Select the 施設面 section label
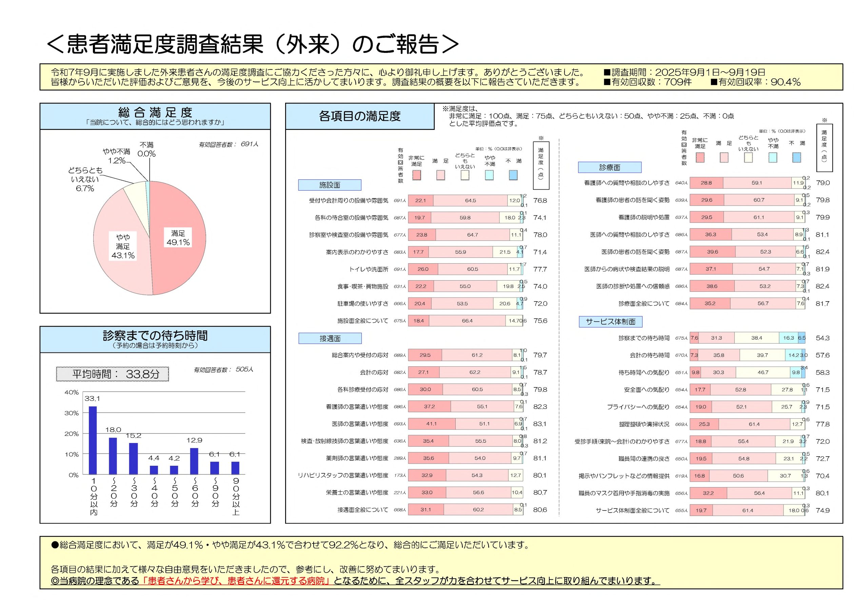This screenshot has height=614, width=868. click(x=329, y=185)
